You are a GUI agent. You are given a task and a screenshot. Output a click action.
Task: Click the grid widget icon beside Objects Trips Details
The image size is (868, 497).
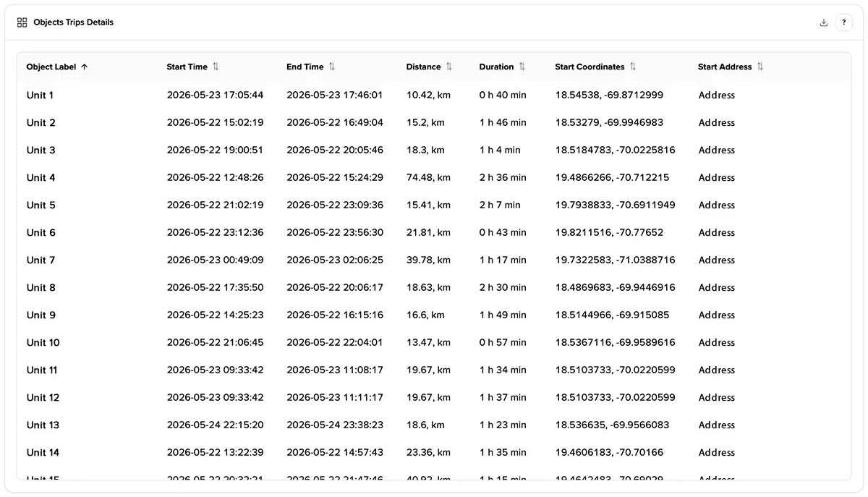point(22,22)
